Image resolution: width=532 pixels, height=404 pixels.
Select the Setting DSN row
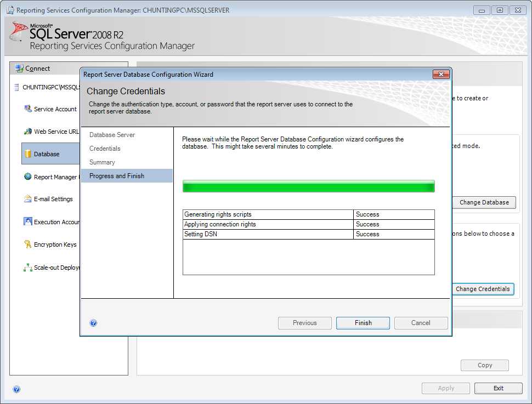[309, 234]
